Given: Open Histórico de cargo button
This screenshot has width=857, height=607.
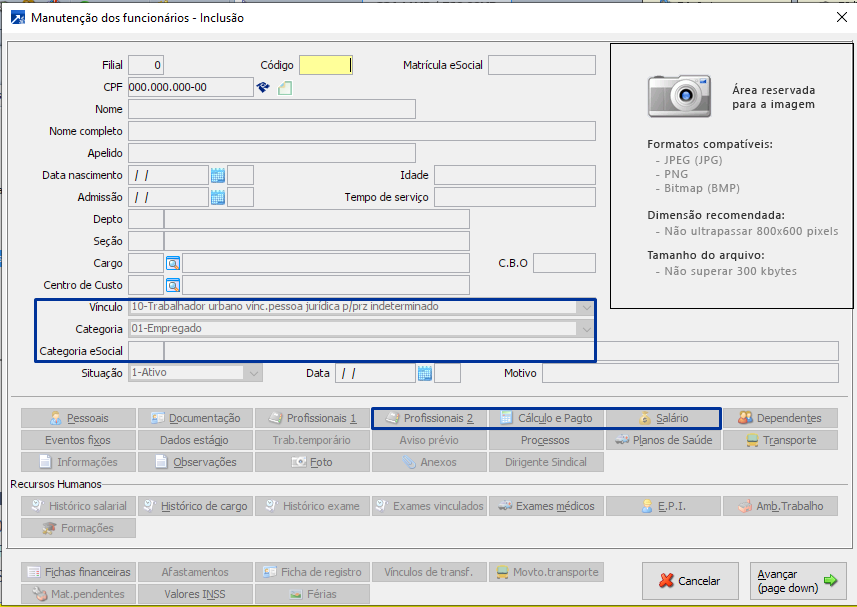Looking at the screenshot, I should (x=195, y=506).
